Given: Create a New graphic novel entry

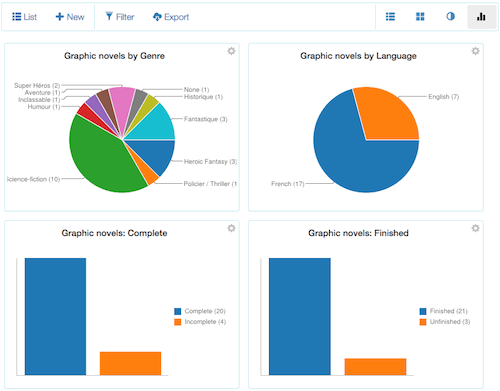Looking at the screenshot, I should 70,17.
